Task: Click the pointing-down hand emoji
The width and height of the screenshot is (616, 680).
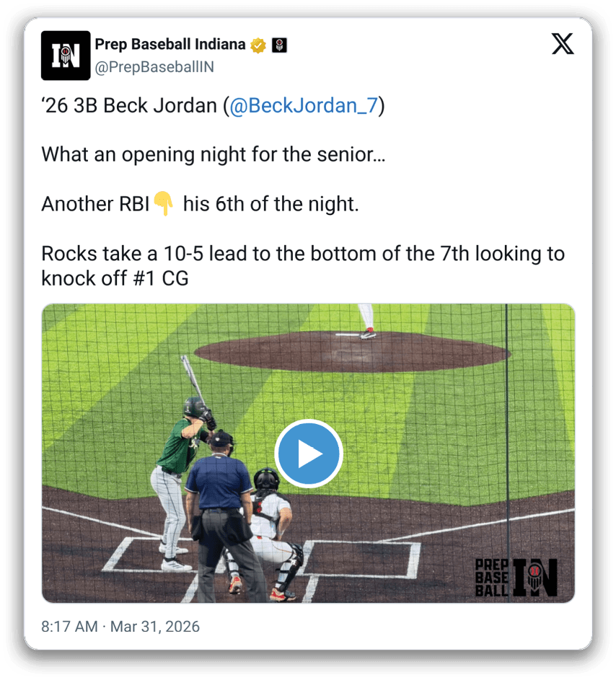Action: [x=164, y=203]
